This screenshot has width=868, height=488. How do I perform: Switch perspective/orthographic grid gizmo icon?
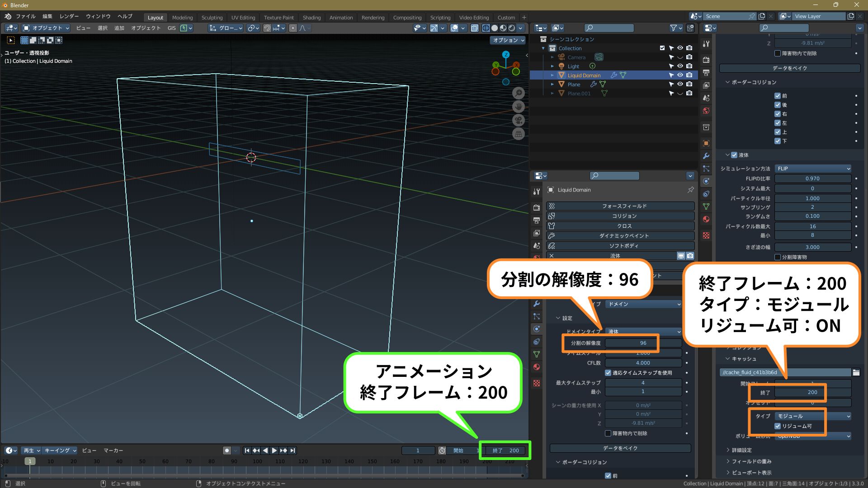click(x=519, y=134)
